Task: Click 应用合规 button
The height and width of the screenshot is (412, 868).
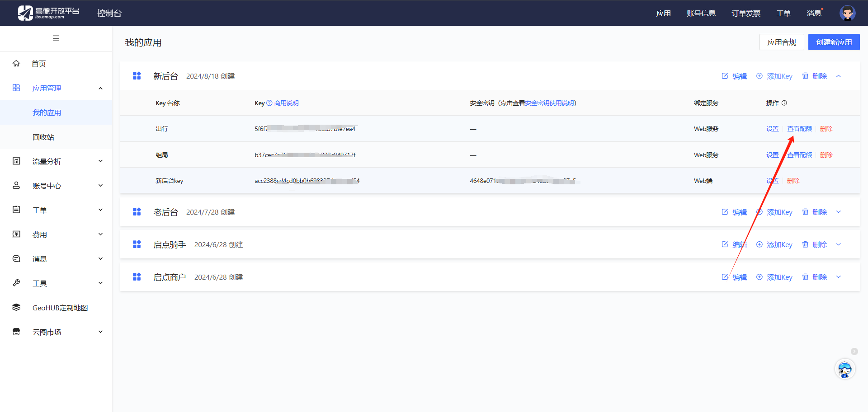Action: pos(782,42)
